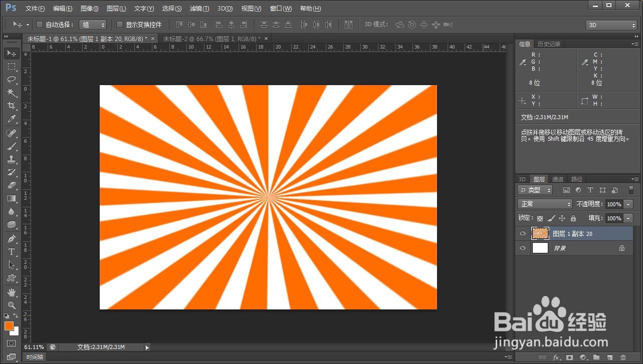643x364 pixels.
Task: Click the orange foreground color swatch
Action: pyautogui.click(x=9, y=325)
